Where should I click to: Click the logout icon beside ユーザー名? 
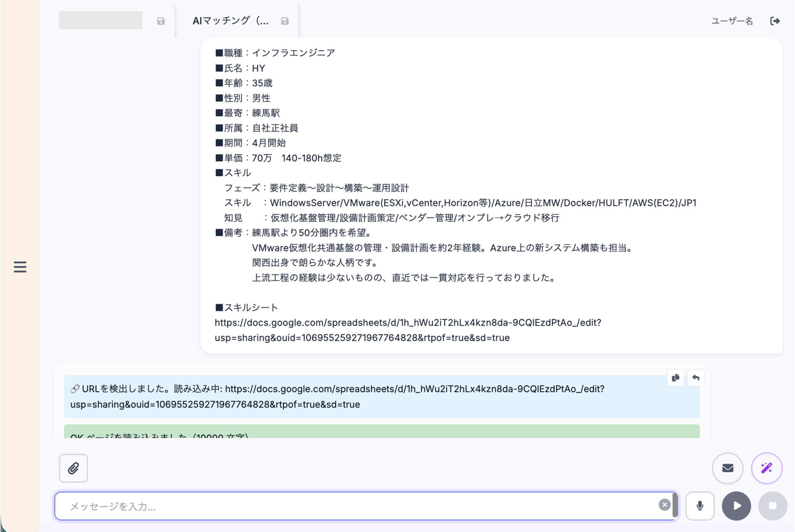775,21
